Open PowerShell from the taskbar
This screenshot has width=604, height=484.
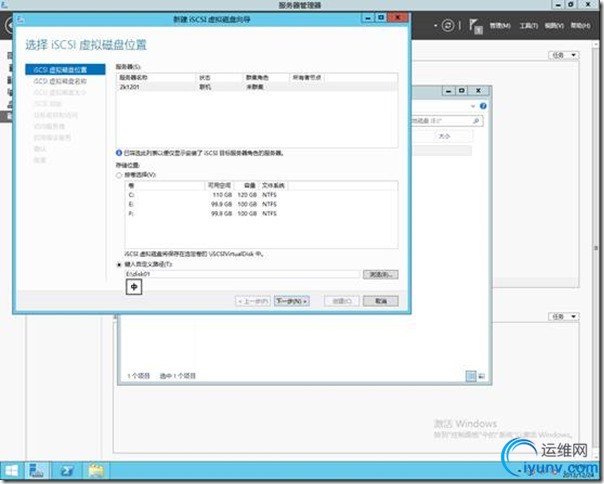tap(67, 471)
